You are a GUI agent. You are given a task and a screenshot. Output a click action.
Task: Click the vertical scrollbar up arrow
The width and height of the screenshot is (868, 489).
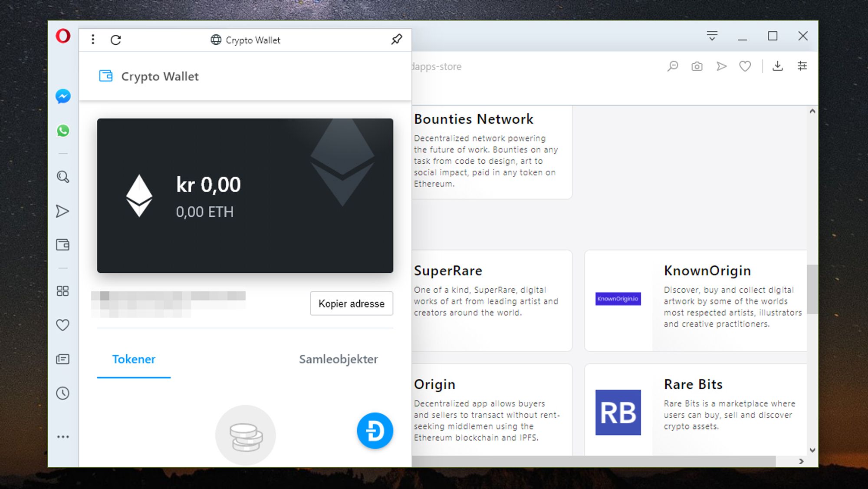(x=812, y=111)
